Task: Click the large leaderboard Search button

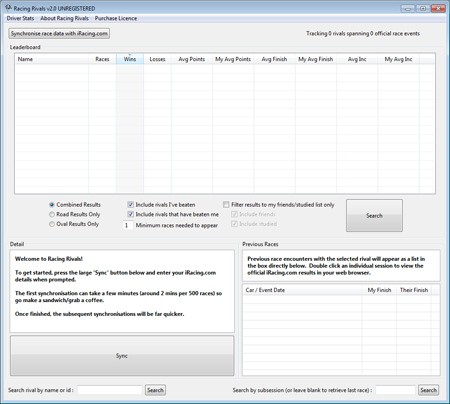Action: (x=374, y=216)
